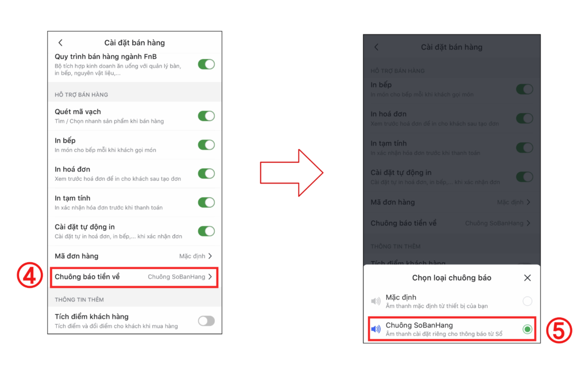Open the Mã đơn hàng setting row
This screenshot has width=588, height=370.
click(134, 256)
